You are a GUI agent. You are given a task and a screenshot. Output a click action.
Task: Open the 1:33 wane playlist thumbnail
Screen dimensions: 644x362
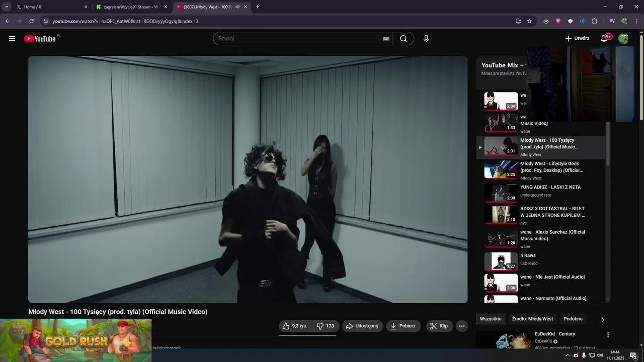tap(501, 123)
